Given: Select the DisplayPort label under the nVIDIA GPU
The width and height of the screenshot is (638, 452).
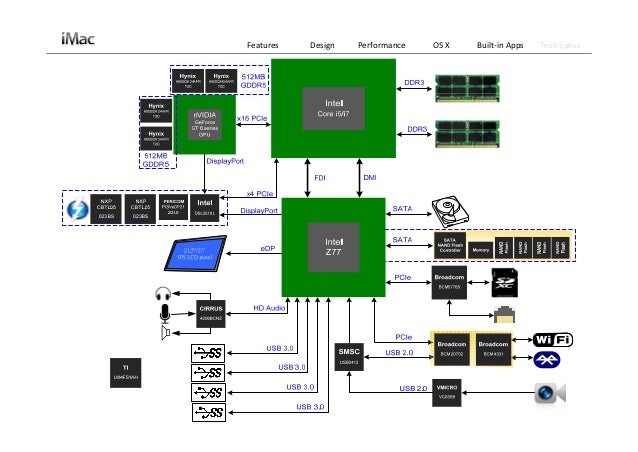Looking at the screenshot, I should [225, 161].
